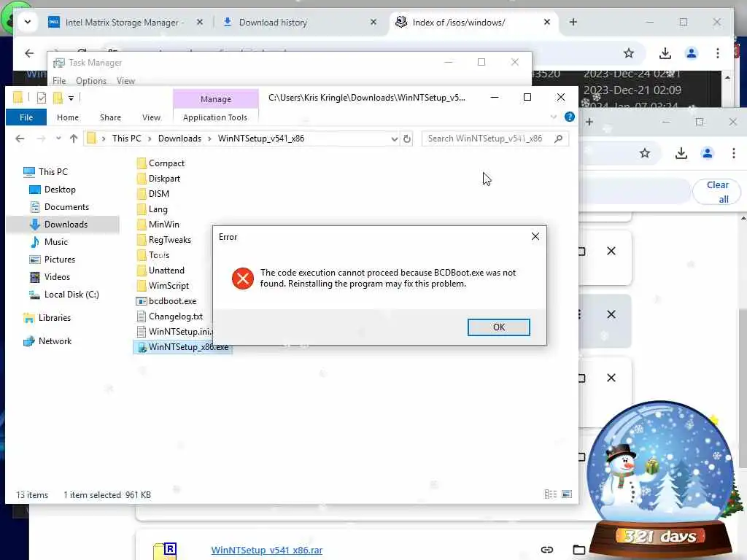Select Network in navigation pane
This screenshot has height=560, width=747.
pyautogui.click(x=55, y=341)
